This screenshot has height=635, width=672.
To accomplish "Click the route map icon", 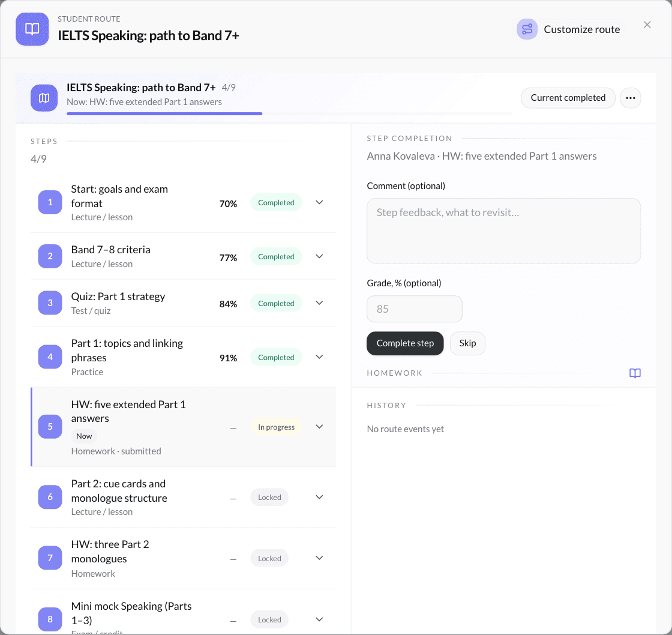I will (44, 98).
